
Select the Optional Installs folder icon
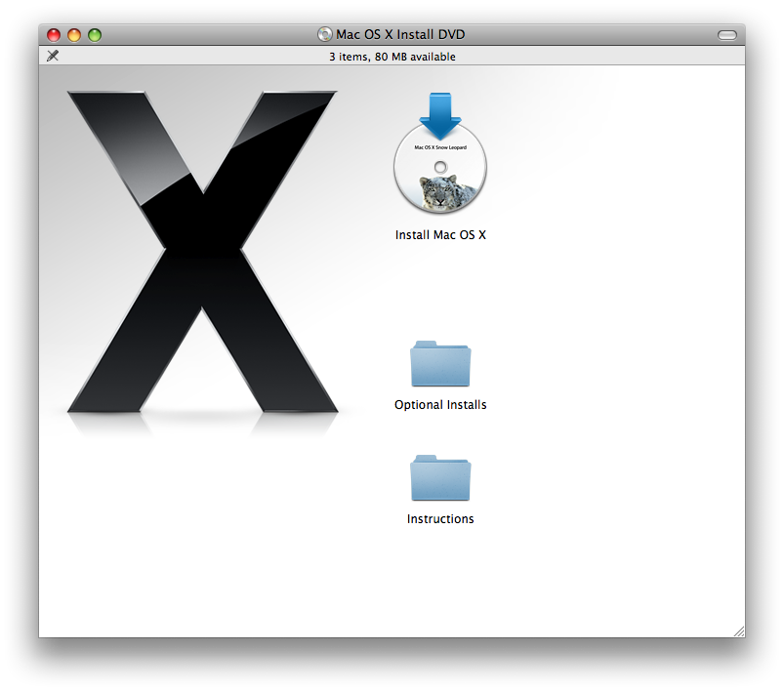point(440,364)
